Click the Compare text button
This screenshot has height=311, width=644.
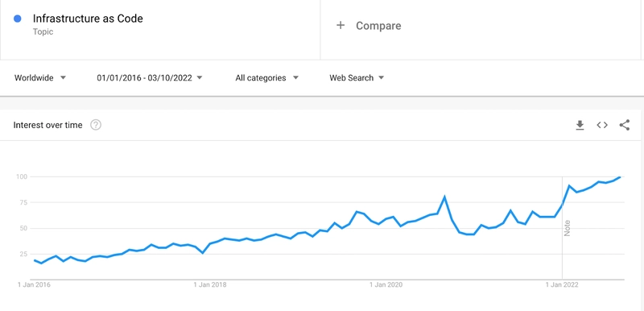378,26
